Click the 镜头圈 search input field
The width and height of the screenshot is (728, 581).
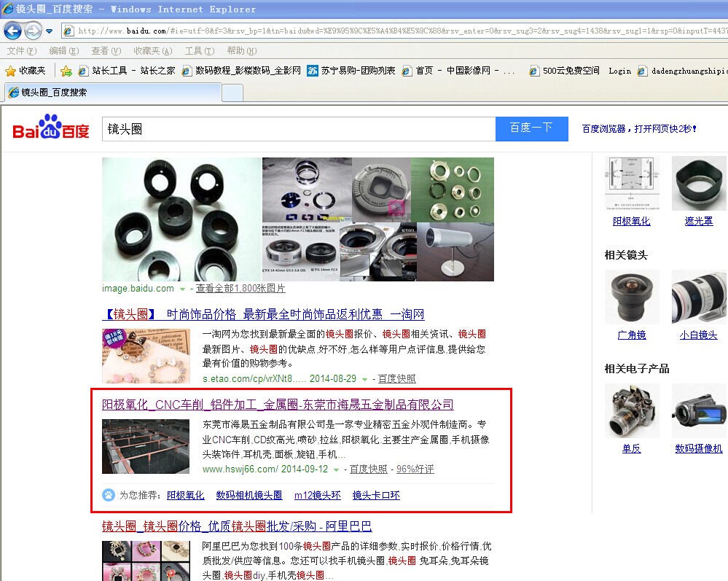299,129
